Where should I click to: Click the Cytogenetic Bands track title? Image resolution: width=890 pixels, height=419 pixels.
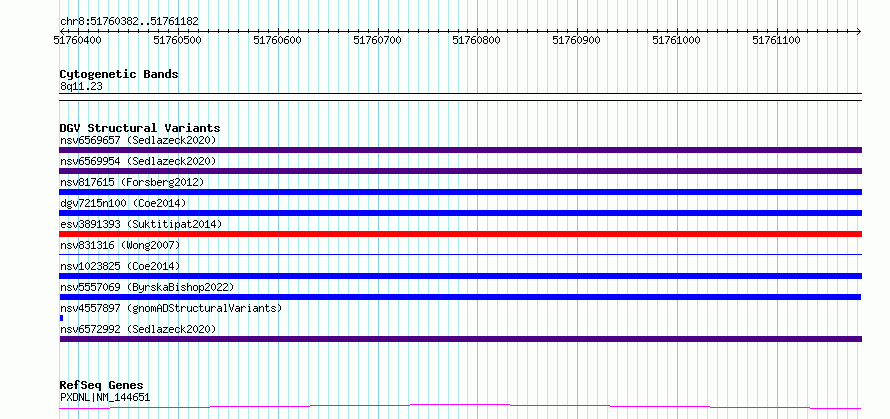[119, 74]
